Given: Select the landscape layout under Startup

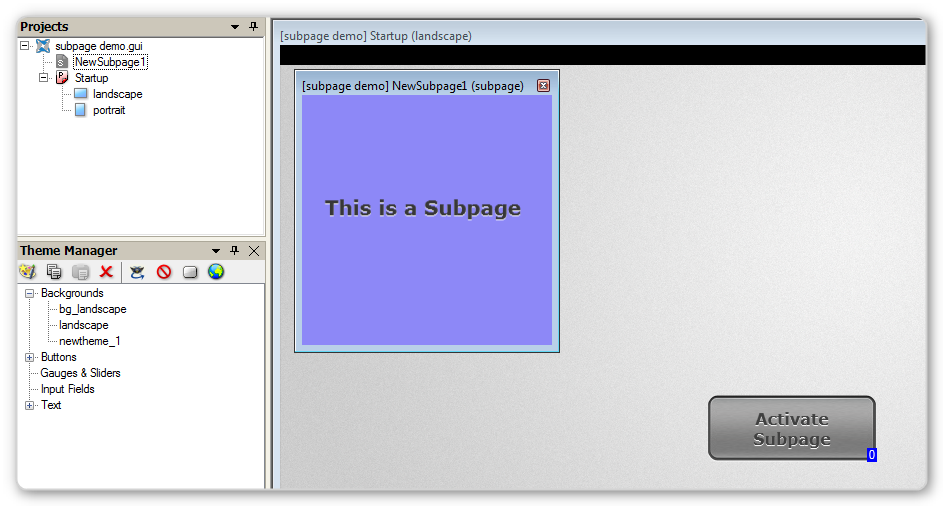Looking at the screenshot, I should pyautogui.click(x=117, y=94).
